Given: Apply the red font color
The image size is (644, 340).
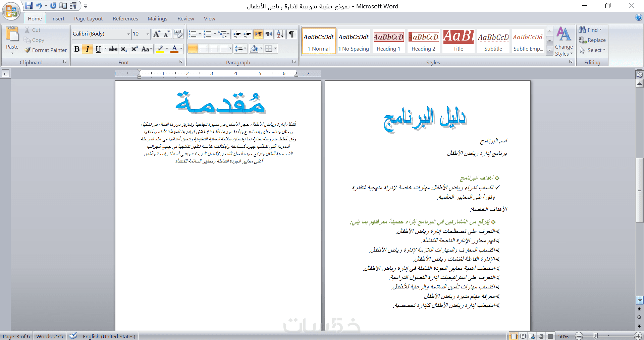Looking at the screenshot, I should click(174, 49).
